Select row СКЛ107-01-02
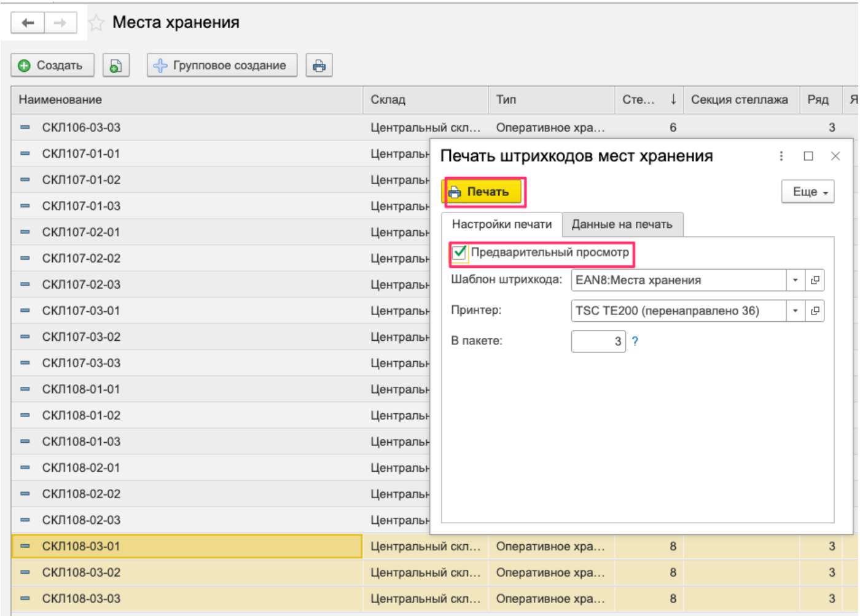860x616 pixels. (x=187, y=180)
